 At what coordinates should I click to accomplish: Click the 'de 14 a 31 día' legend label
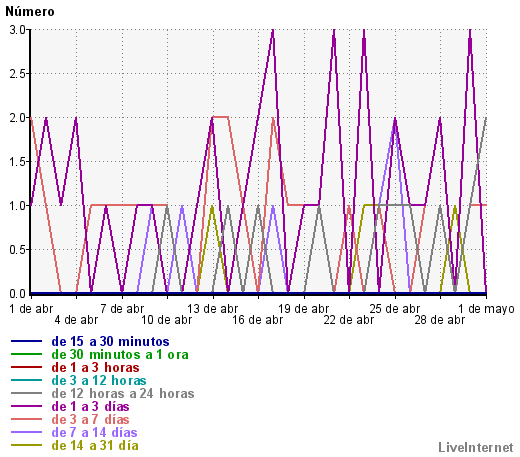coord(95,446)
